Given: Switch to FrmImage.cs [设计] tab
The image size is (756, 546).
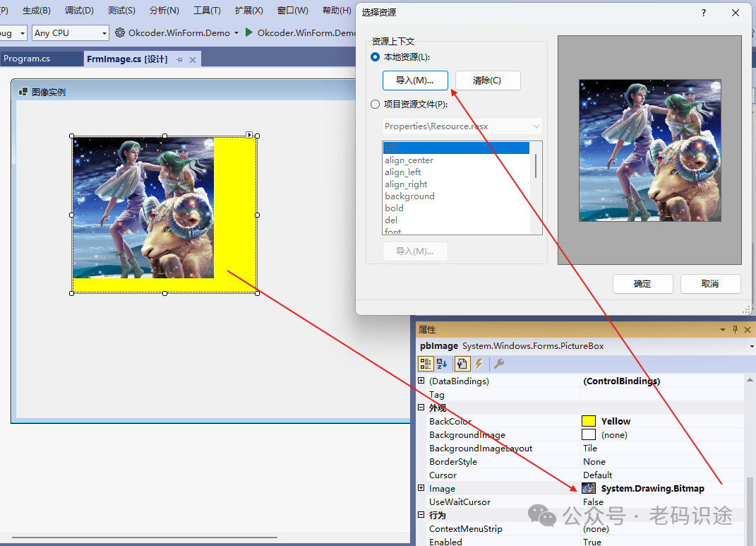Looking at the screenshot, I should [127, 59].
